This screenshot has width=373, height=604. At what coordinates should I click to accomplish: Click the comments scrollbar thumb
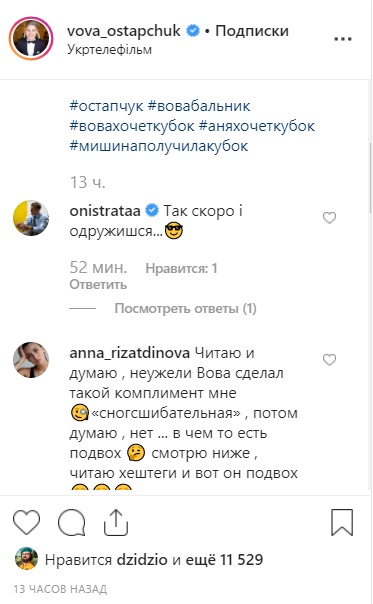tap(370, 178)
